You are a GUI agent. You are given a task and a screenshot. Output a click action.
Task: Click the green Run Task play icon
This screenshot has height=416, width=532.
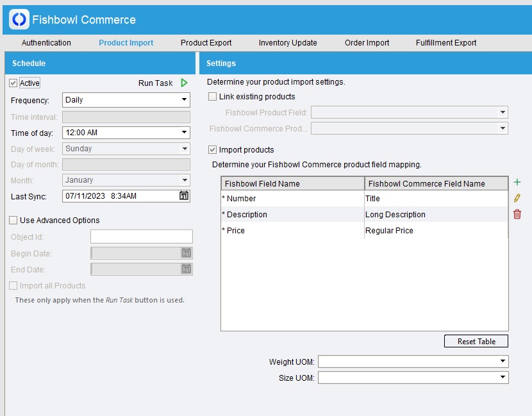pos(184,83)
